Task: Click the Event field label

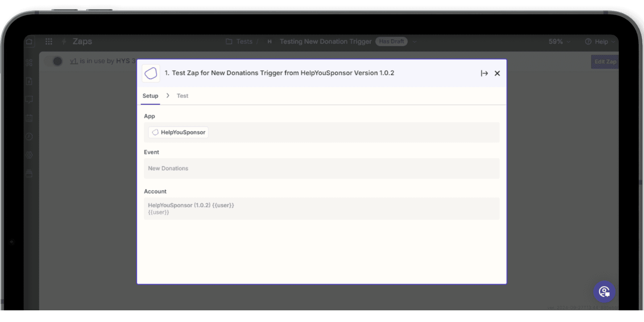Action: coord(151,152)
